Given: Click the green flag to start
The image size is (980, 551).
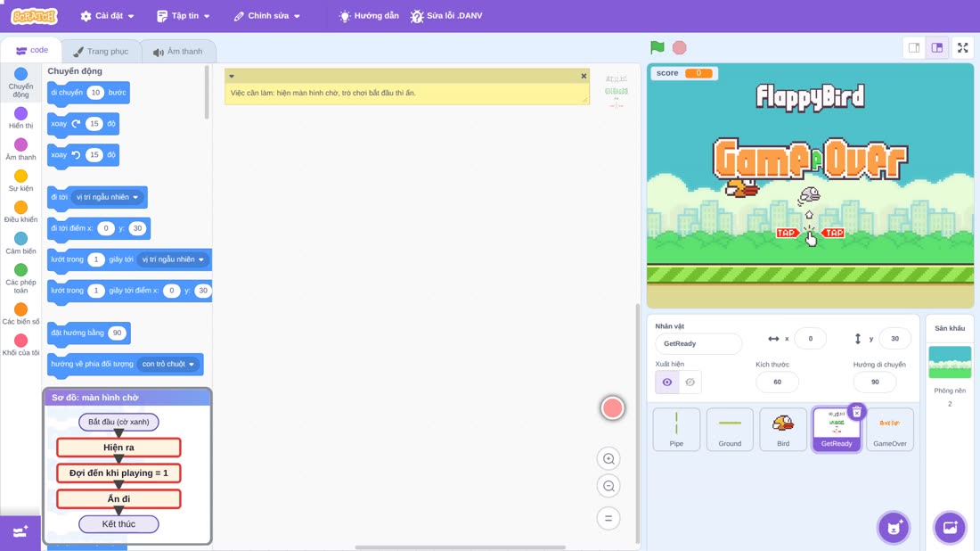Looking at the screenshot, I should tap(657, 47).
